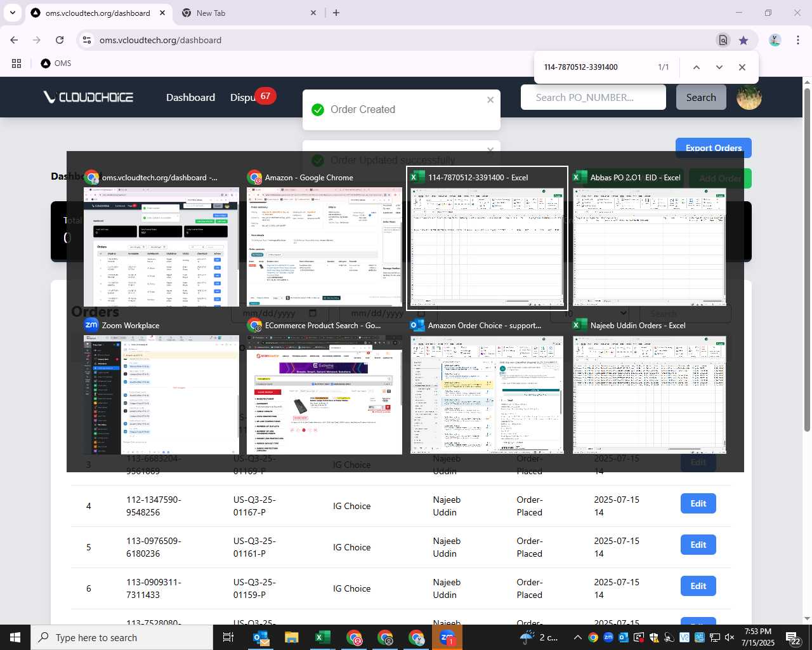Open the OMS bookmark
The width and height of the screenshot is (812, 650).
click(x=56, y=63)
